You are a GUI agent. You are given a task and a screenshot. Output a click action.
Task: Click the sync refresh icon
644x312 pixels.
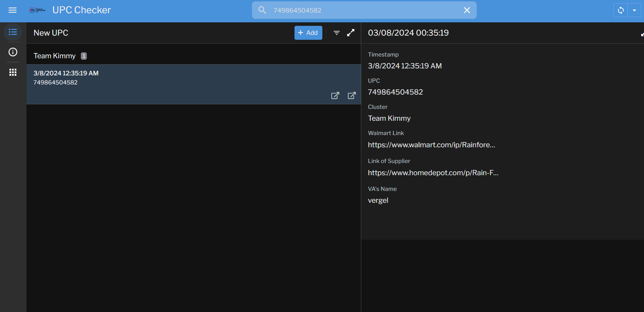(x=621, y=10)
